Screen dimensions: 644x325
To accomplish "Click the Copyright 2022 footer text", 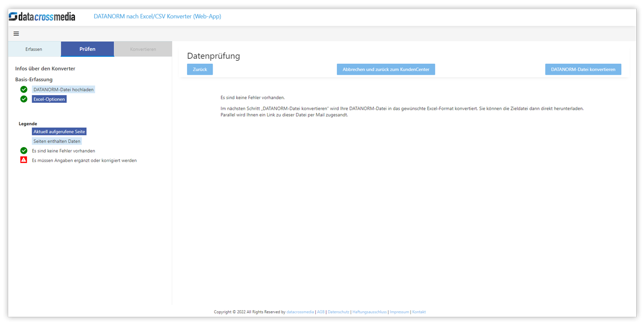I will coord(249,312).
